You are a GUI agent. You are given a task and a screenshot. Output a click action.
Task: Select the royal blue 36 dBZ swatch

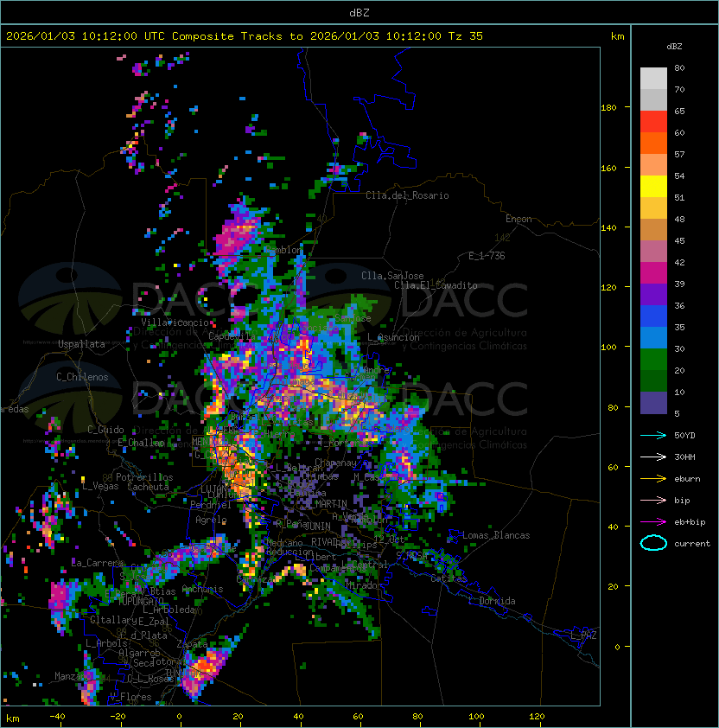(x=653, y=316)
